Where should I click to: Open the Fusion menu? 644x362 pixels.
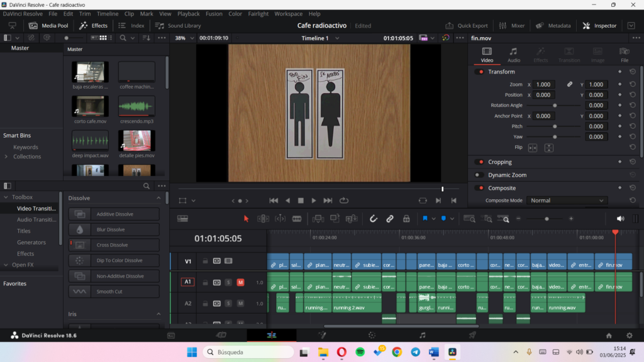[x=213, y=13]
